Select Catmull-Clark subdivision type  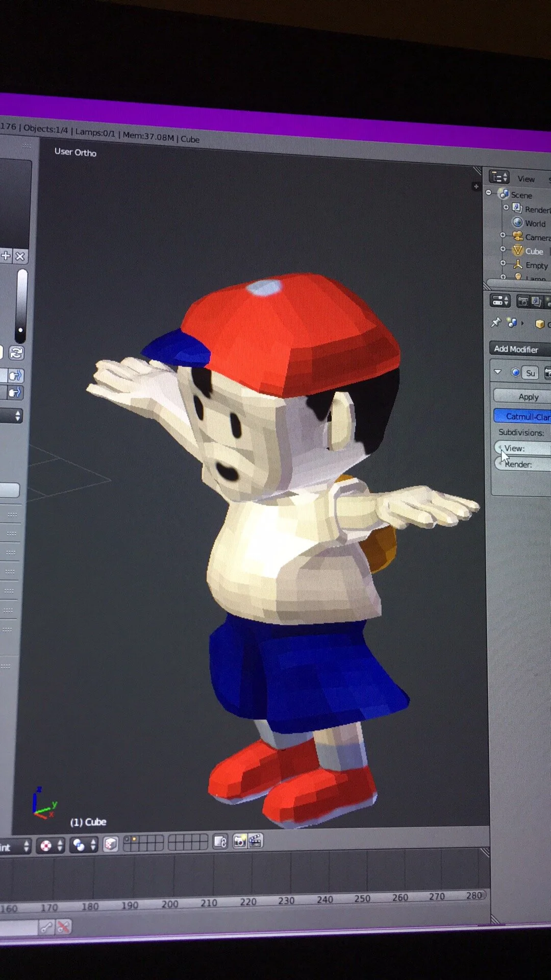click(x=522, y=416)
